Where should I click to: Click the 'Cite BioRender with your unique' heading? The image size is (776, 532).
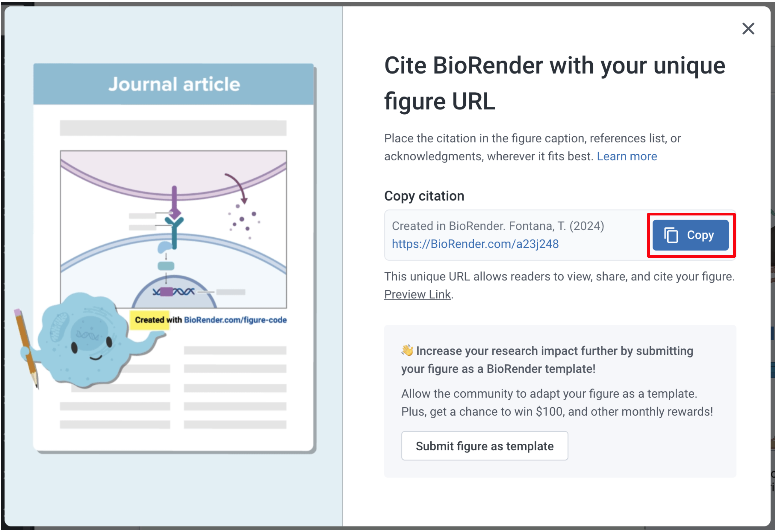point(554,66)
